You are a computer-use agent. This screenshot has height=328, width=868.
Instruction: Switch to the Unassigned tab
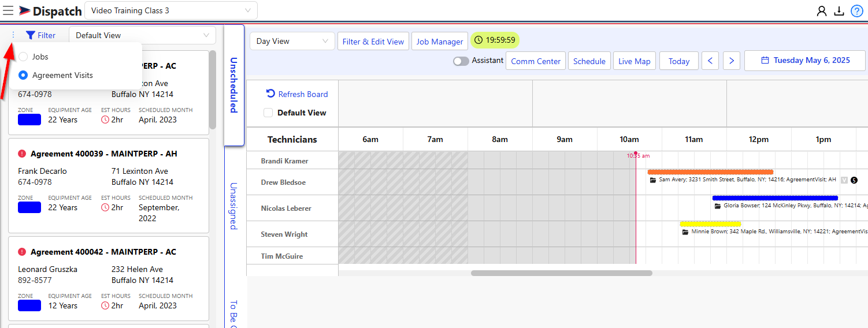point(233,206)
